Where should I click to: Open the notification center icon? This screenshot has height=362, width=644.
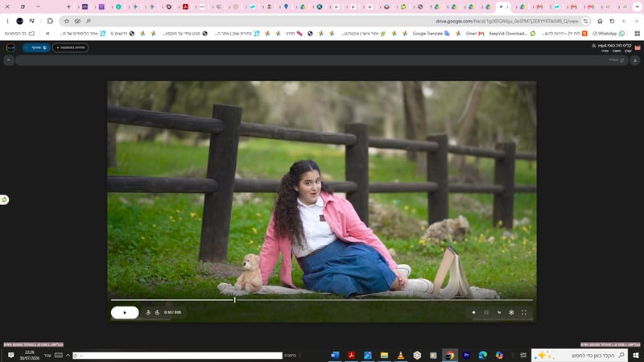(x=11, y=355)
